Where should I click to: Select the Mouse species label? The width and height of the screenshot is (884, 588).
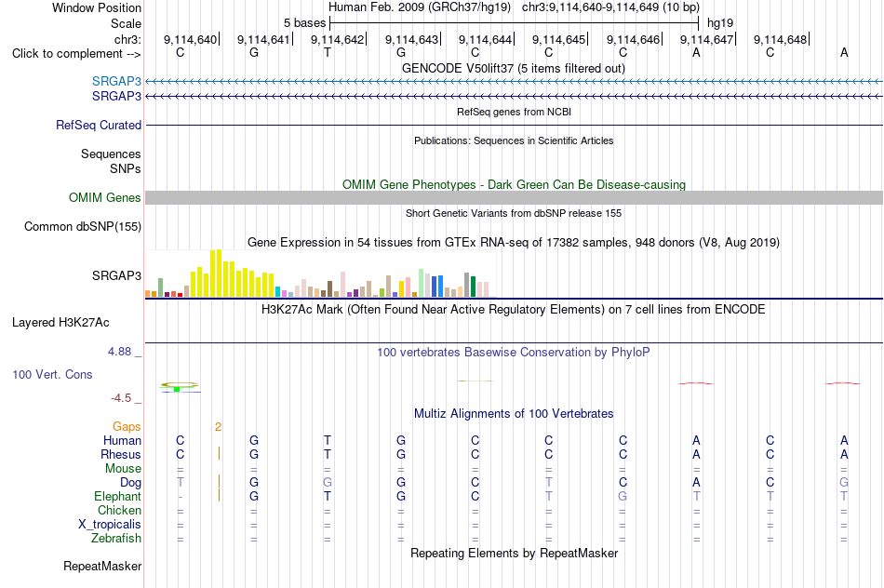(x=124, y=469)
